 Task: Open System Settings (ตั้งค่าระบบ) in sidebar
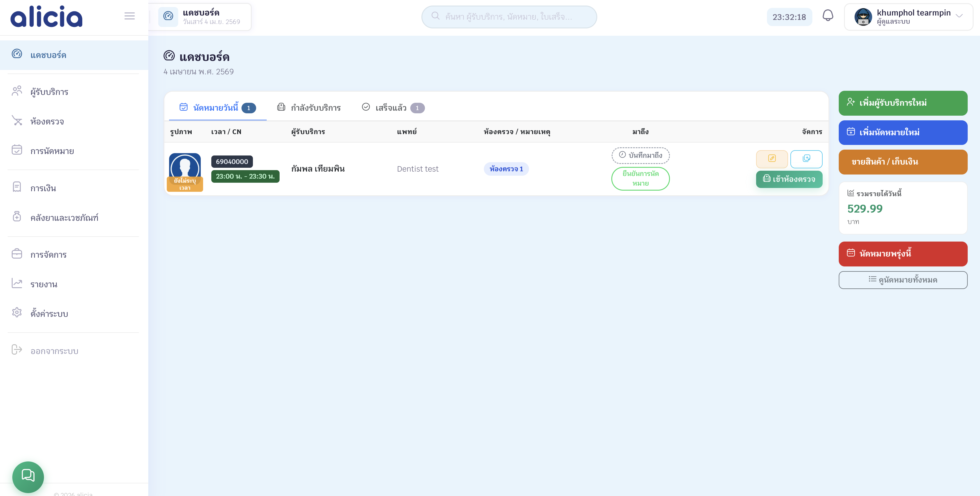pyautogui.click(x=49, y=314)
